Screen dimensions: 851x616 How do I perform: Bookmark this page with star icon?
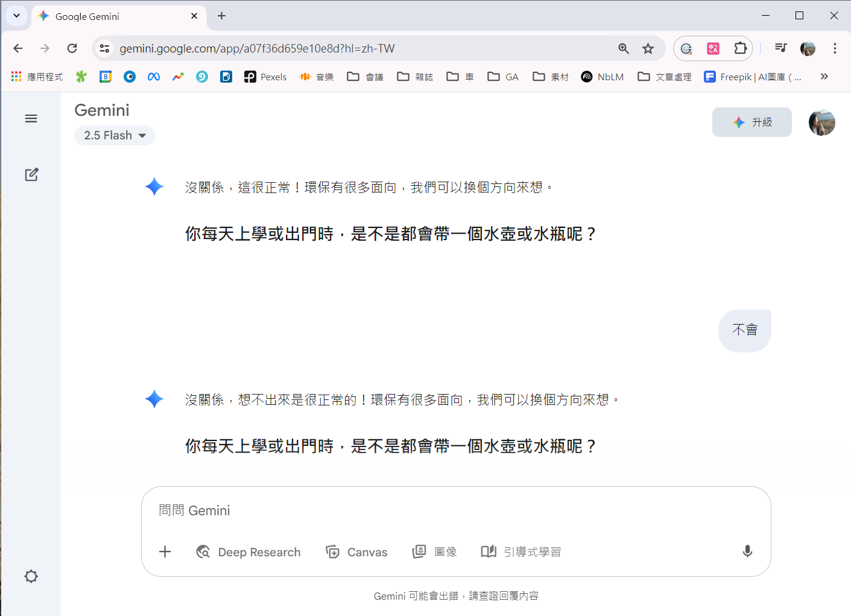[x=648, y=48]
